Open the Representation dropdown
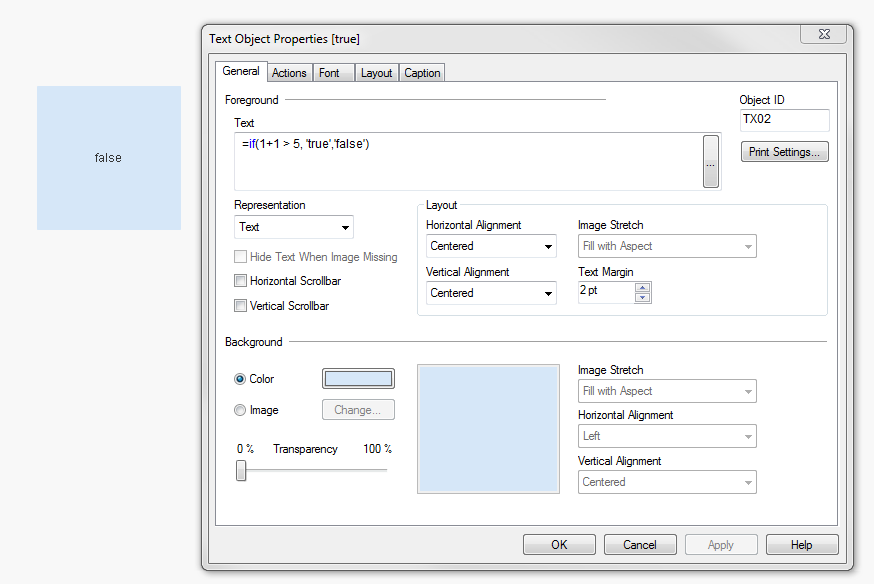This screenshot has height=584, width=874. point(293,227)
